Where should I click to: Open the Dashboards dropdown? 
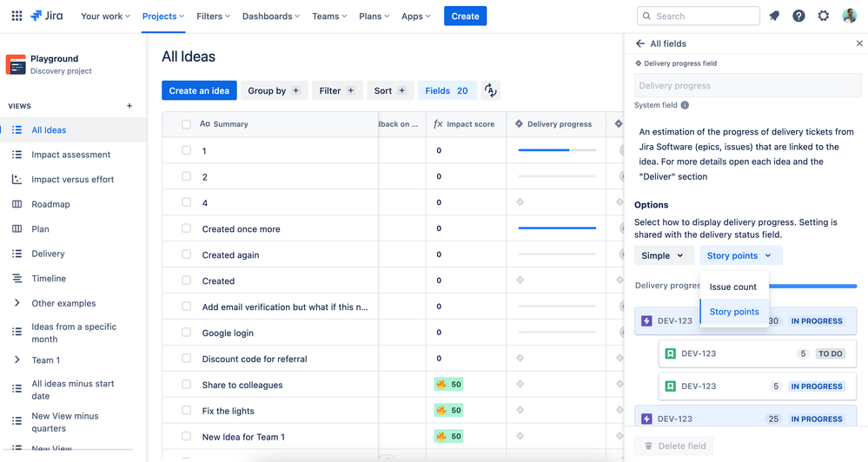pyautogui.click(x=271, y=16)
